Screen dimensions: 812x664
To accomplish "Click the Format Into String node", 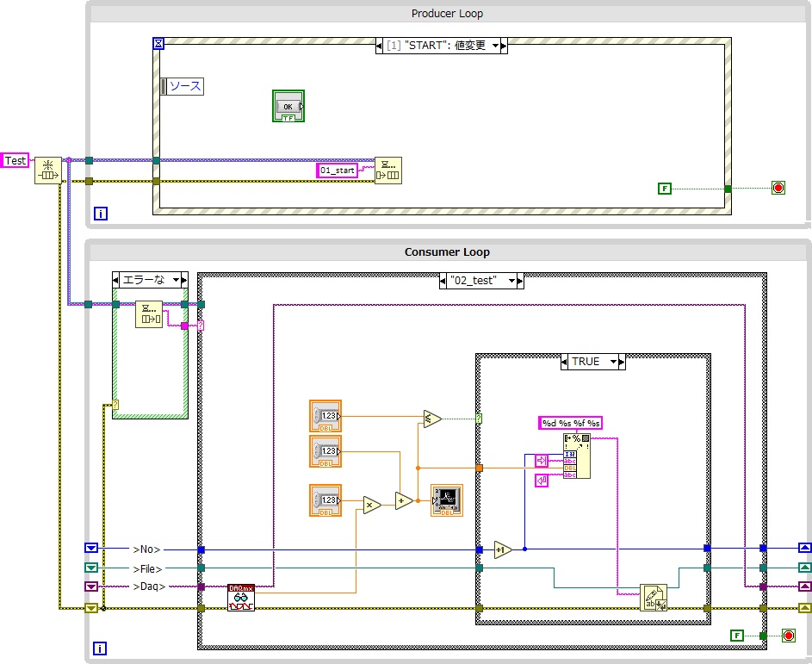I will click(575, 456).
